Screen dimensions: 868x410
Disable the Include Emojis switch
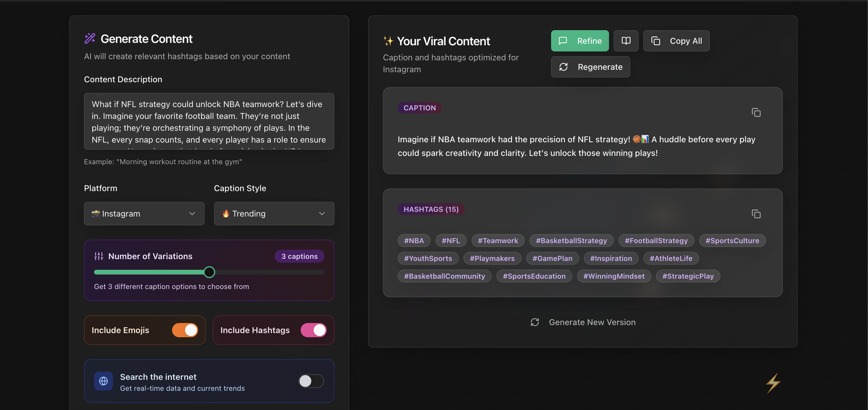(185, 330)
